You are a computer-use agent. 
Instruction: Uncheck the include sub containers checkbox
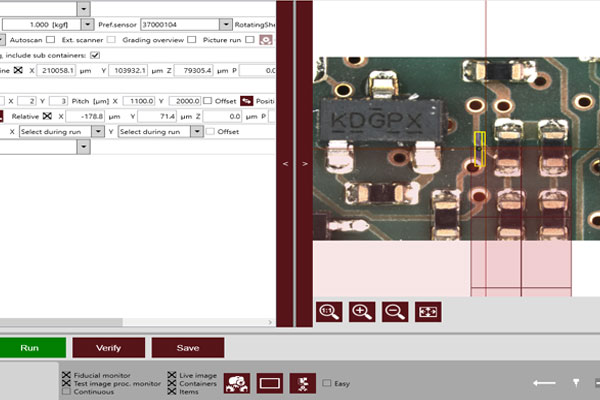pyautogui.click(x=95, y=55)
